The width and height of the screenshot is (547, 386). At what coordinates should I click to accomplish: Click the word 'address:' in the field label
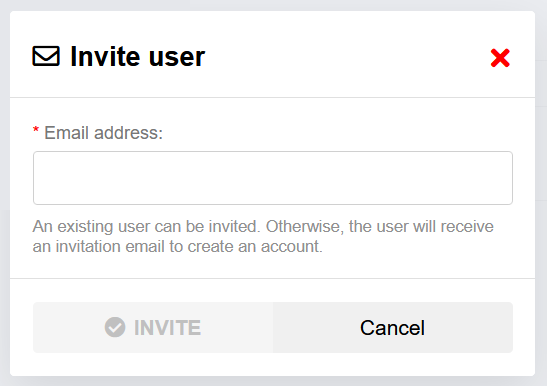pos(128,133)
